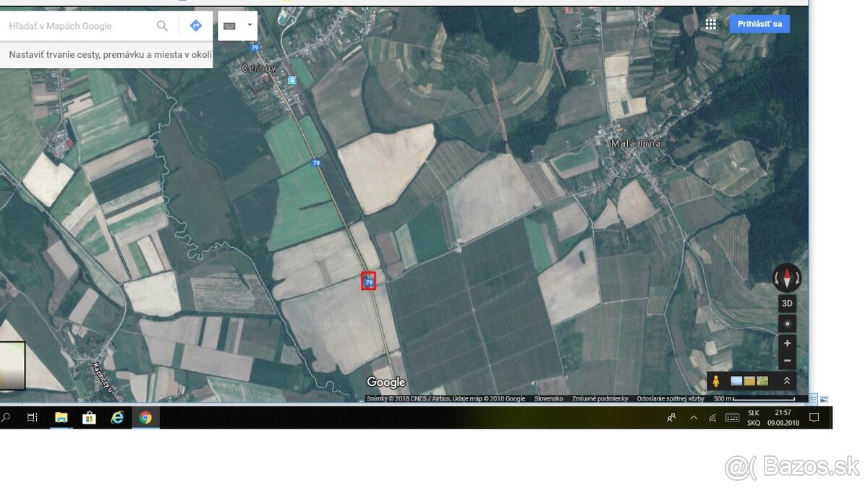Click the details view icon beside the scale
868x488 pixels.
click(x=812, y=399)
